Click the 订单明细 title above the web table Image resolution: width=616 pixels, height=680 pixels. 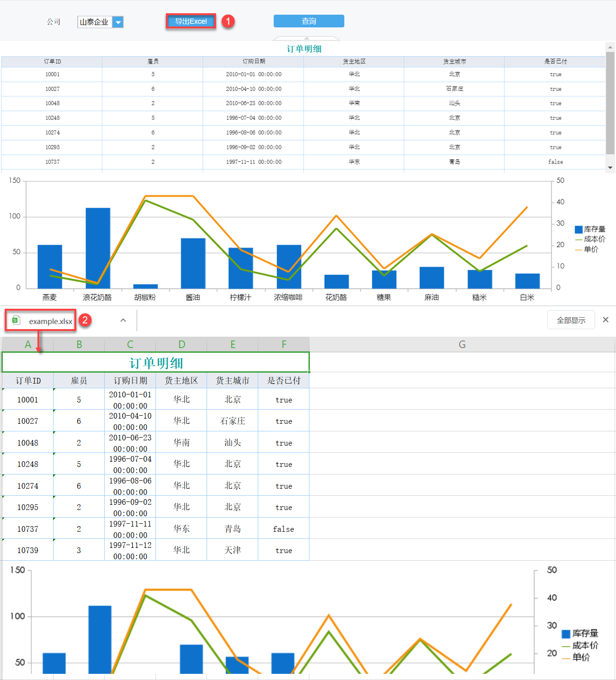click(x=304, y=49)
